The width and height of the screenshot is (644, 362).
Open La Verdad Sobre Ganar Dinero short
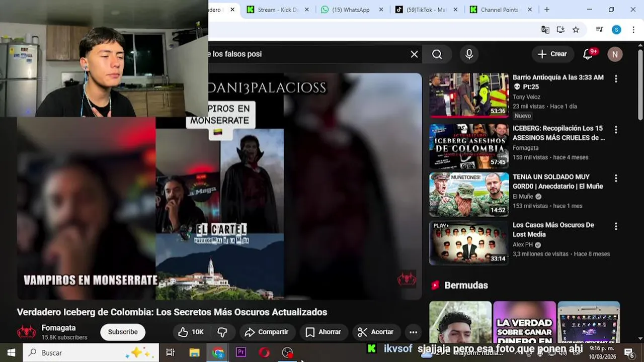click(x=524, y=322)
